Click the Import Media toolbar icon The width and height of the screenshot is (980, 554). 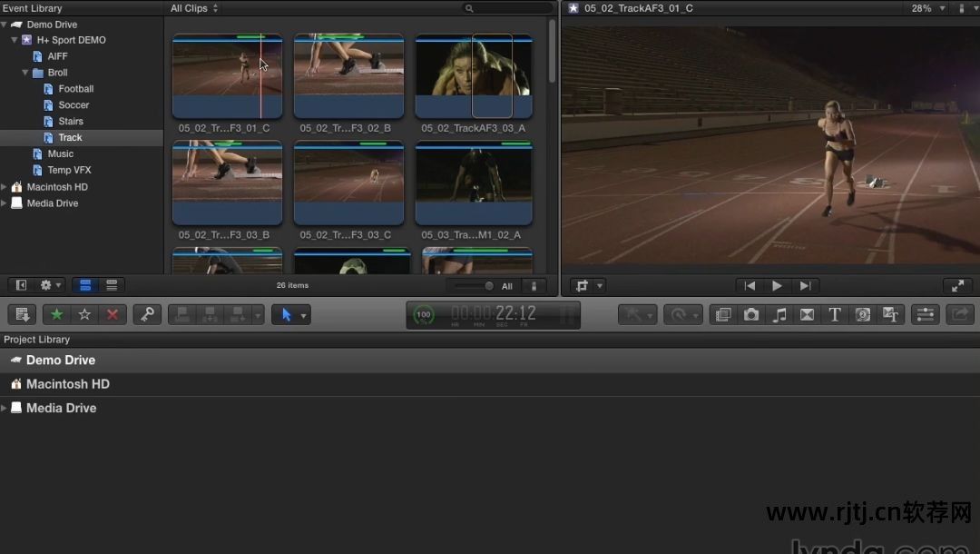click(x=23, y=314)
